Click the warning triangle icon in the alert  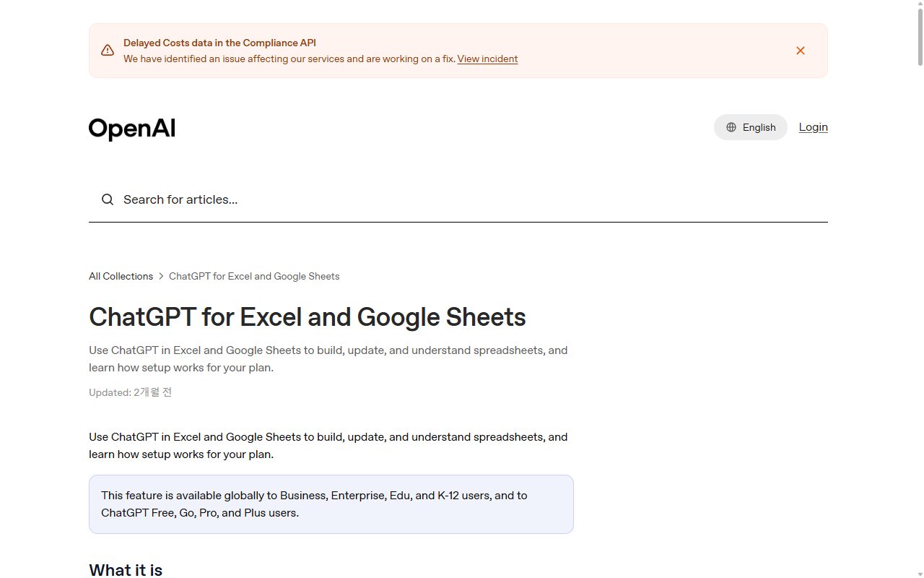tap(108, 51)
